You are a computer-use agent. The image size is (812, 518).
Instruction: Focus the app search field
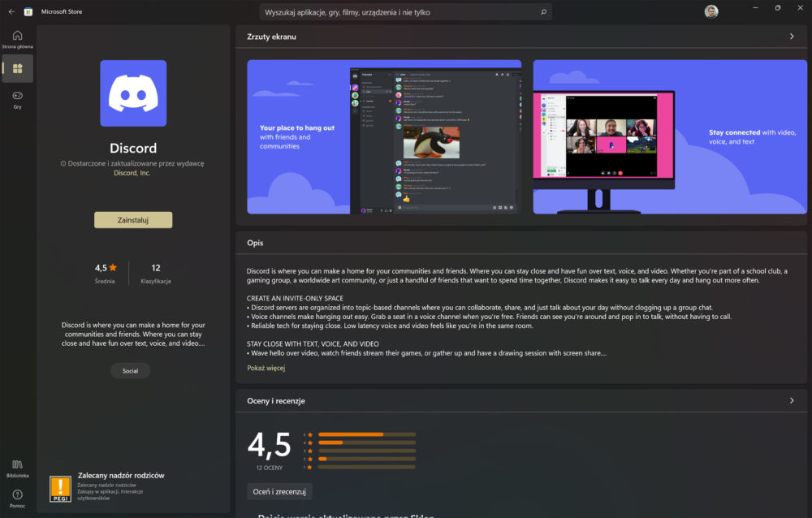click(405, 12)
